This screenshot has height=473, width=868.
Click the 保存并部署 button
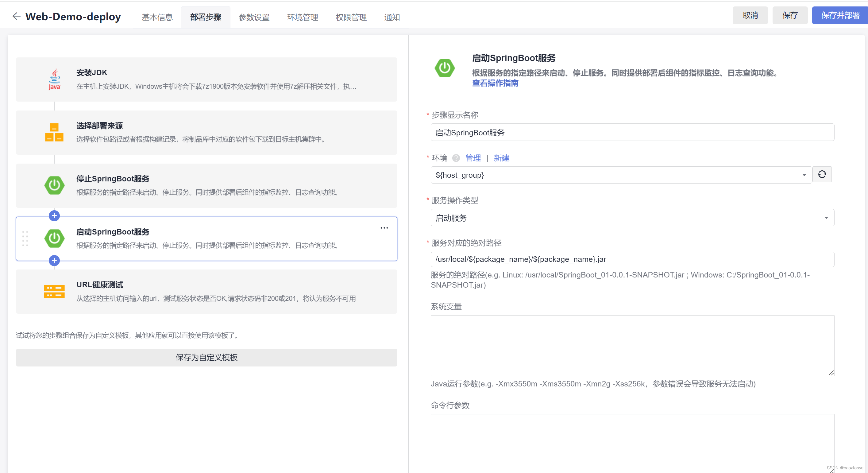coord(840,16)
